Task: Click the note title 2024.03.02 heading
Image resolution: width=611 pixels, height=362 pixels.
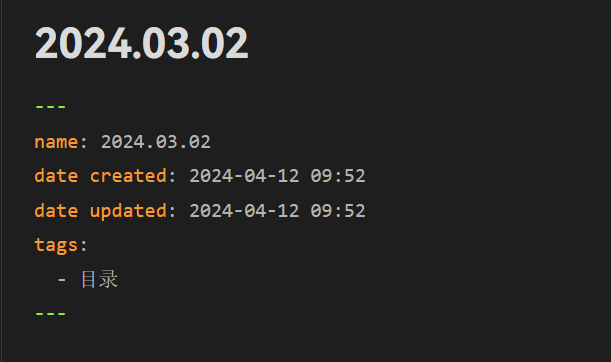Action: (x=141, y=43)
